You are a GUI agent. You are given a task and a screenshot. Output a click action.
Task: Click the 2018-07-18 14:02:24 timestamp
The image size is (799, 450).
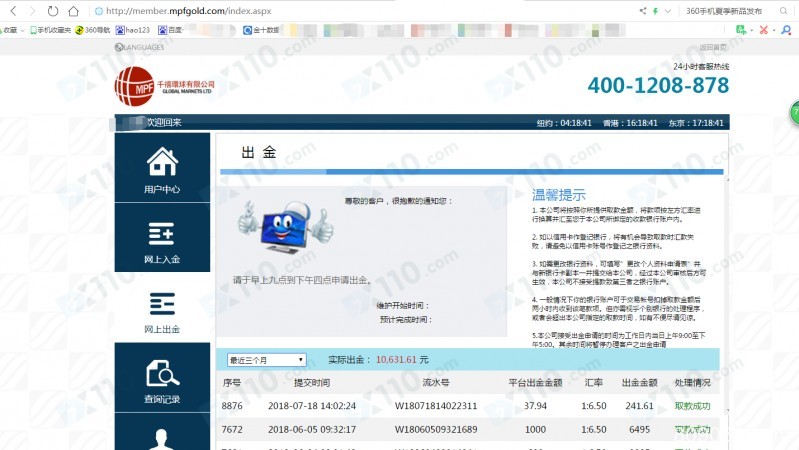pos(312,406)
